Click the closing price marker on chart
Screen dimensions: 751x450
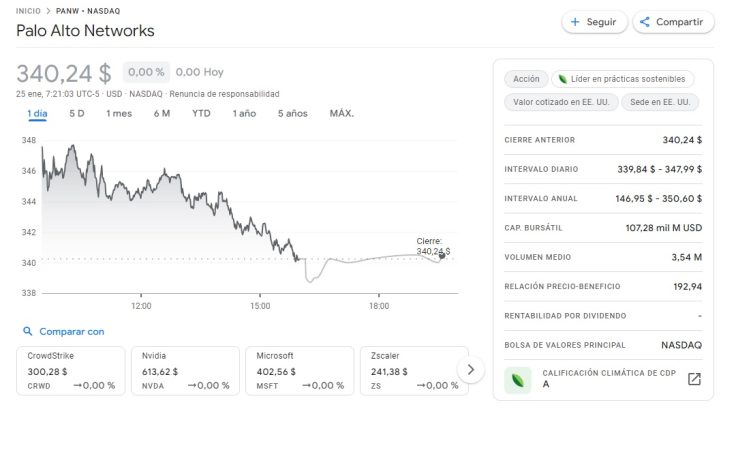(x=442, y=256)
